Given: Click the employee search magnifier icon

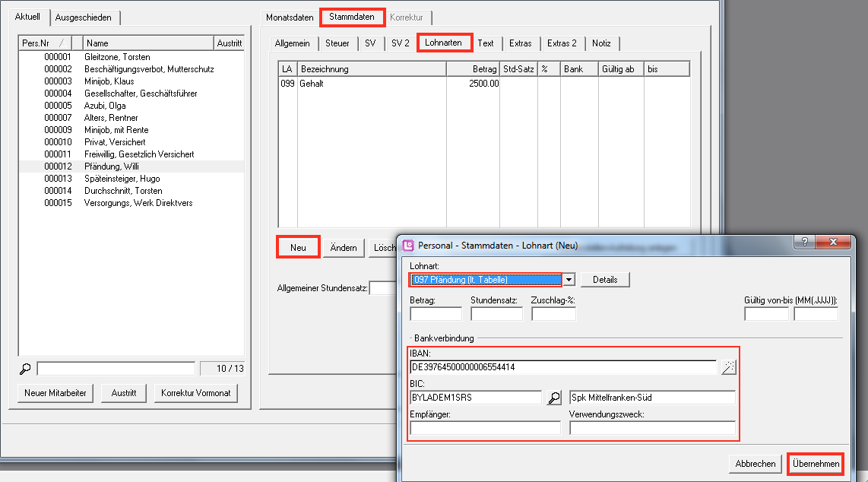Looking at the screenshot, I should pyautogui.click(x=25, y=369).
